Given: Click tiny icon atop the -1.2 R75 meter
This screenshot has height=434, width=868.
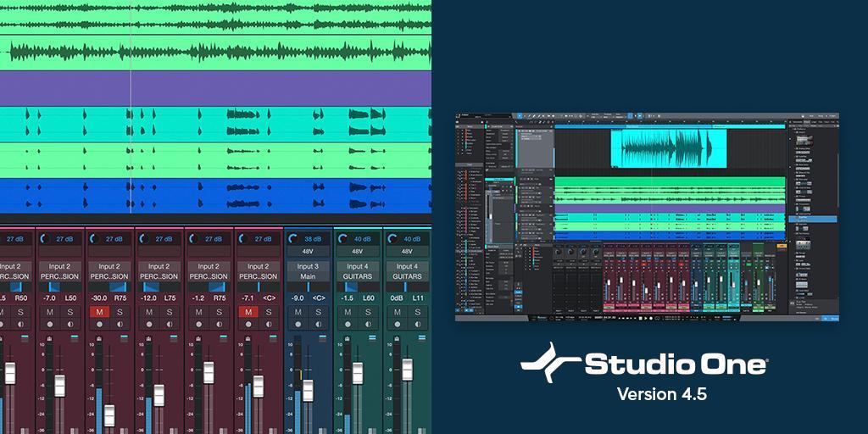Looking at the screenshot, I should point(198,338).
